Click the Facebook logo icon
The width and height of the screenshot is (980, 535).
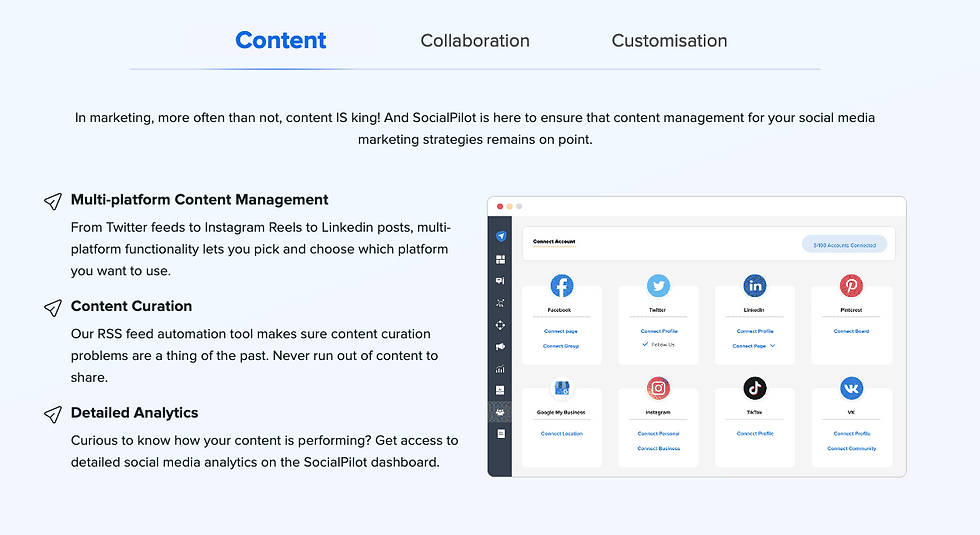tap(562, 286)
